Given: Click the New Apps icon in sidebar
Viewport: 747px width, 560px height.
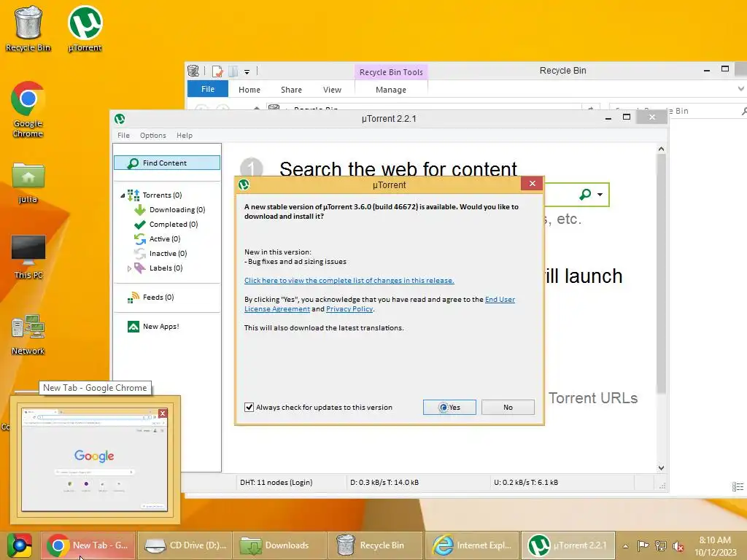Looking at the screenshot, I should tap(133, 327).
